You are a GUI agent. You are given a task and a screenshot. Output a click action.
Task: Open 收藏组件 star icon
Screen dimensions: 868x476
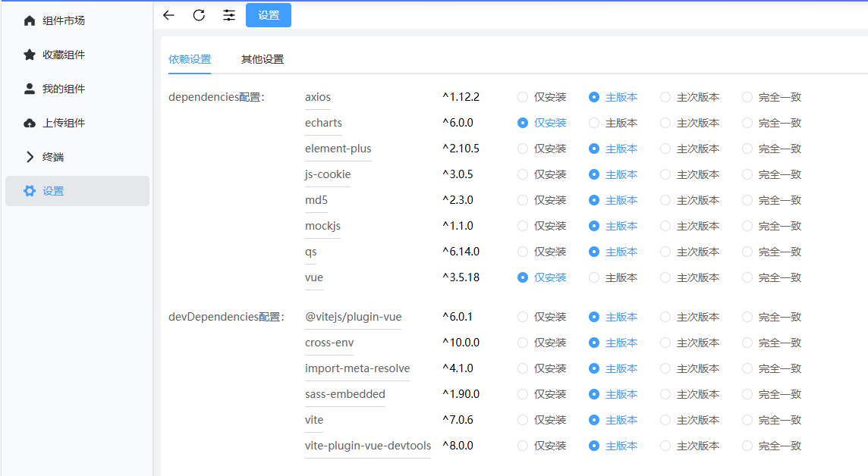pos(30,55)
